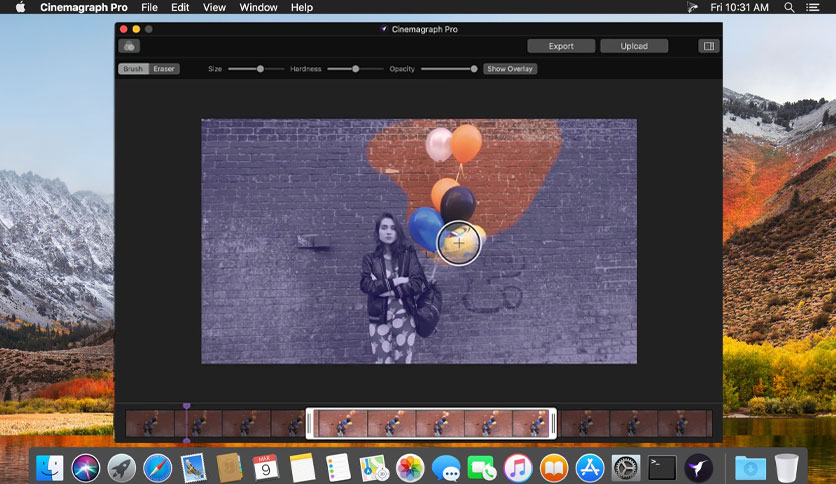This screenshot has width=836, height=484.
Task: Open iBooks from the Dock
Action: point(554,468)
